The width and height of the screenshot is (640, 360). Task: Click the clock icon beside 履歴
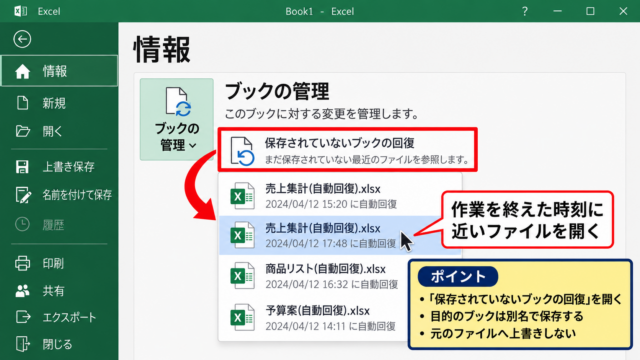pos(22,224)
